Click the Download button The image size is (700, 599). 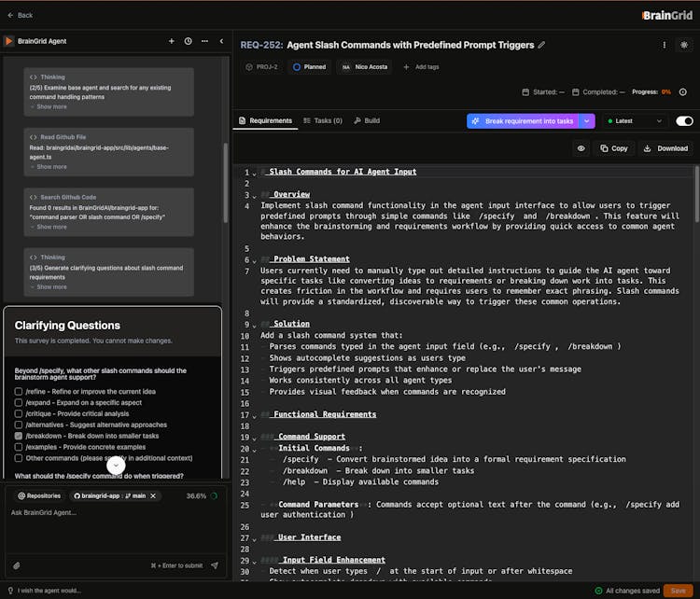click(x=665, y=148)
